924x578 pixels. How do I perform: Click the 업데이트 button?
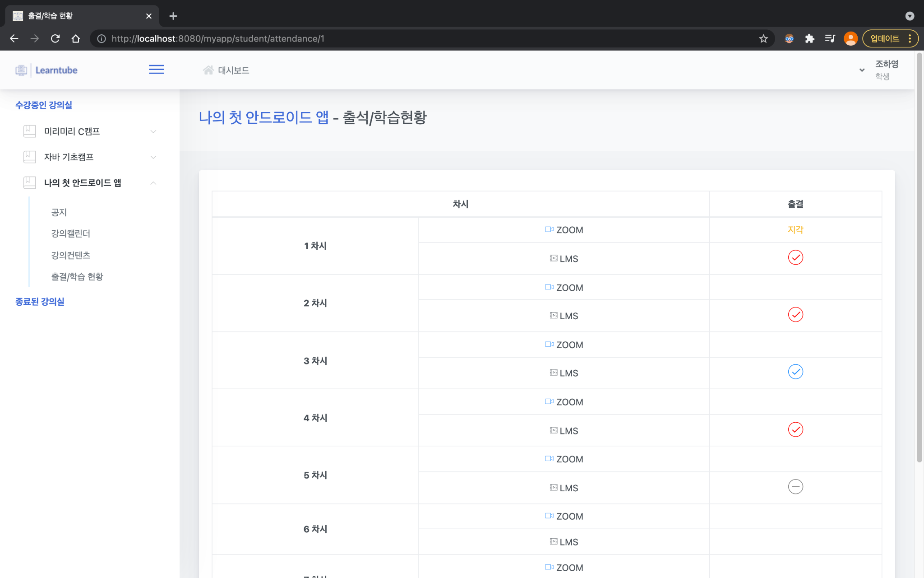tap(885, 39)
